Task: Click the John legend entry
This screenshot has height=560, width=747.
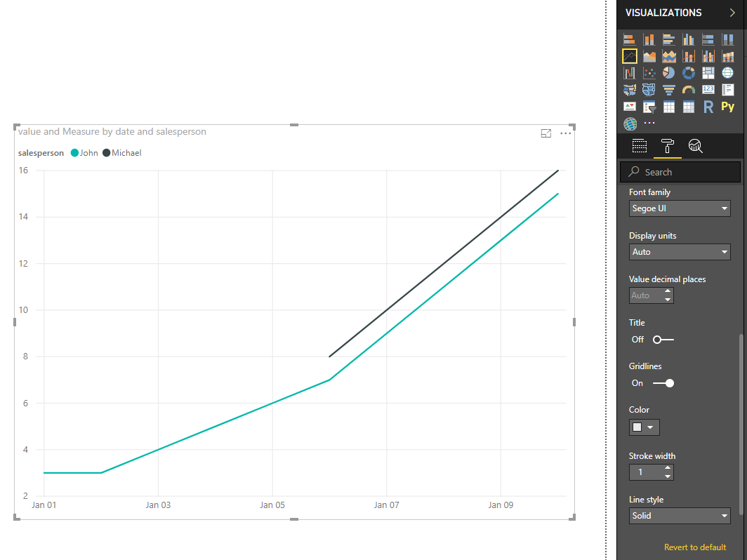Action: point(84,153)
